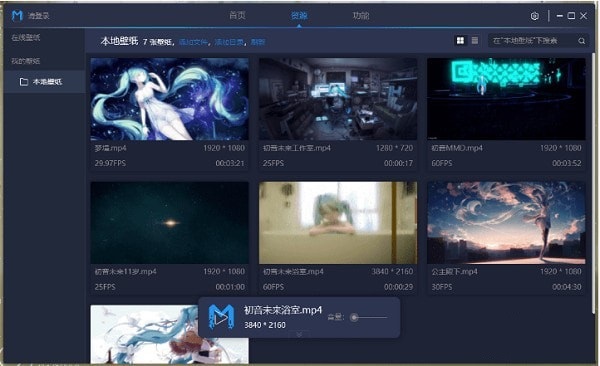Adjust the volume slider in player popup
The image size is (600, 366).
pos(369,317)
